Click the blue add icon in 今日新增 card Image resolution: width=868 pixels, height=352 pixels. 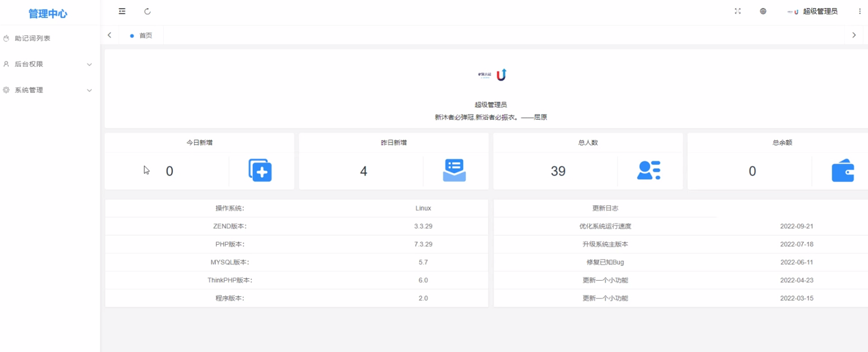[260, 170]
